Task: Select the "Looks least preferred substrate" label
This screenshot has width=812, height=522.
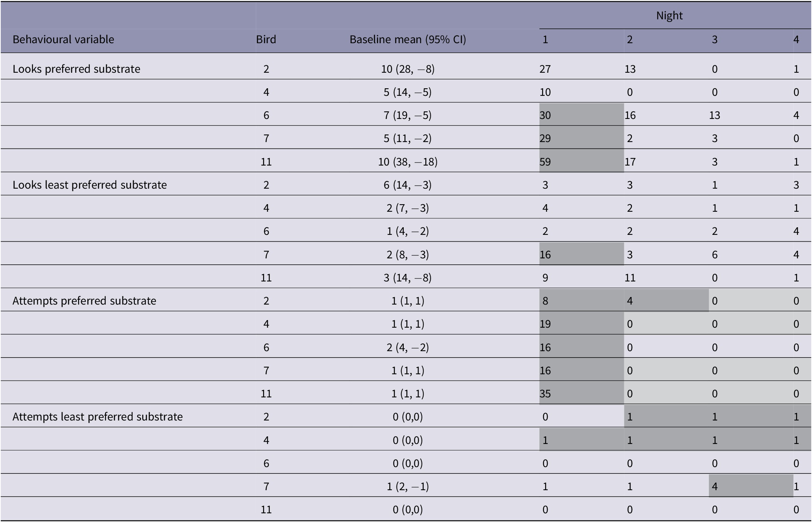Action: 89,185
